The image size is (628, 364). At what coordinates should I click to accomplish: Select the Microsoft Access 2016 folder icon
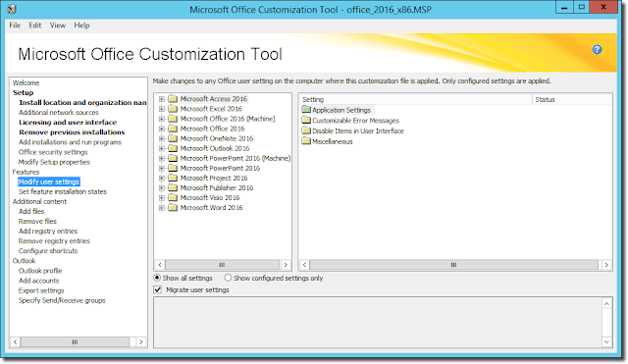pyautogui.click(x=173, y=98)
